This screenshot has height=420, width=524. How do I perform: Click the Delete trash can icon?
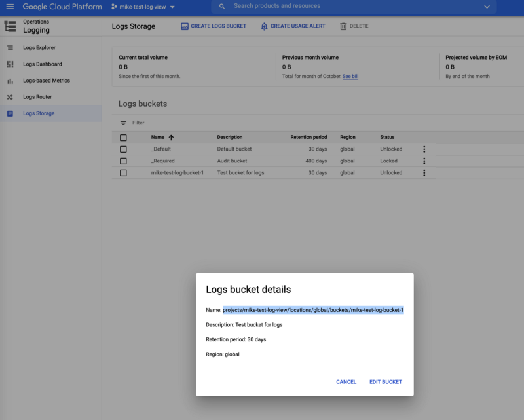pos(343,26)
